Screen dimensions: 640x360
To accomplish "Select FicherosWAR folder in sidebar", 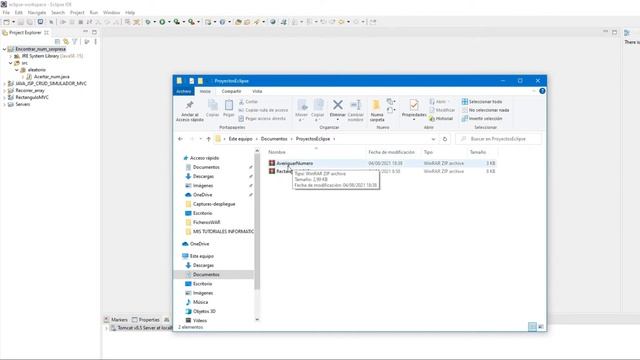I will pyautogui.click(x=207, y=222).
